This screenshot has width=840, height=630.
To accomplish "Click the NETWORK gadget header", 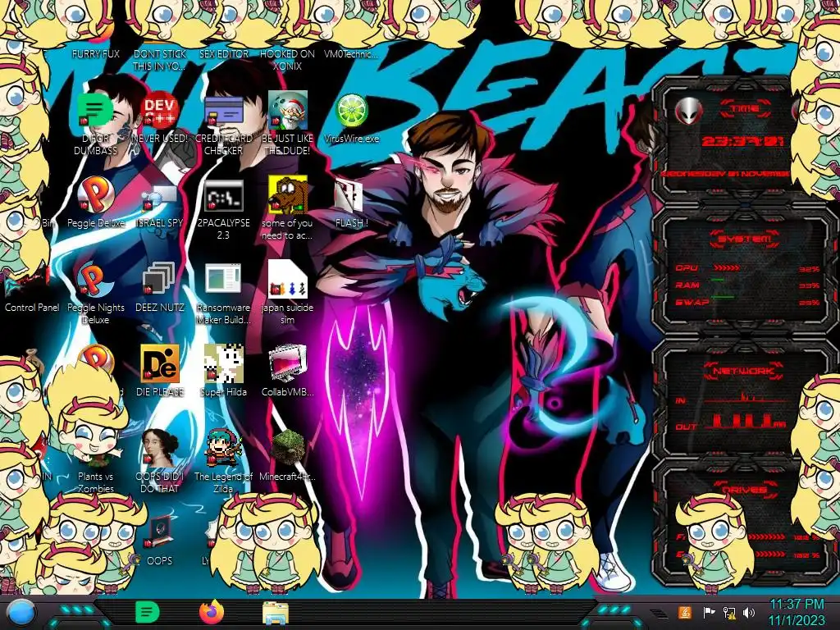I will tap(743, 370).
